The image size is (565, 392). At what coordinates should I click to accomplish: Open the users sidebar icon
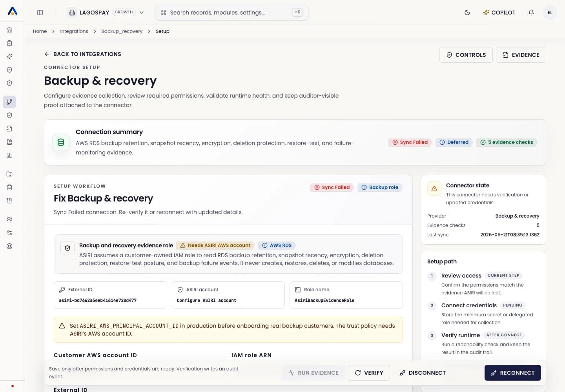pos(9,220)
